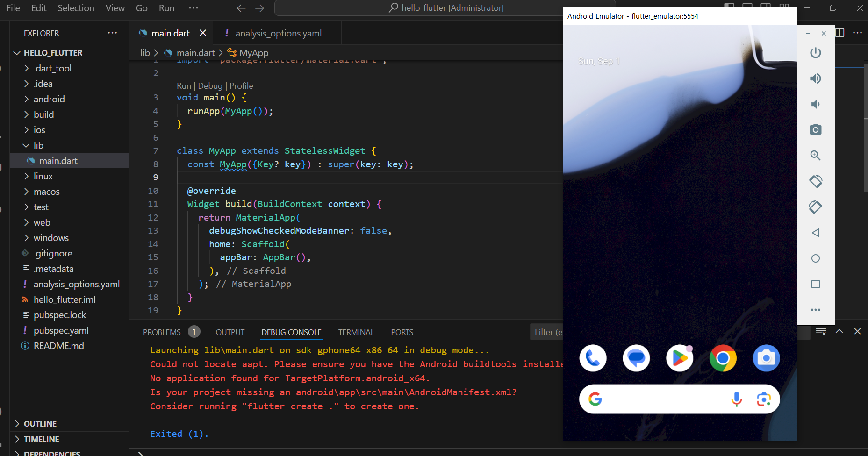Image resolution: width=868 pixels, height=456 pixels.
Task: Open the Go menu
Action: pos(142,8)
